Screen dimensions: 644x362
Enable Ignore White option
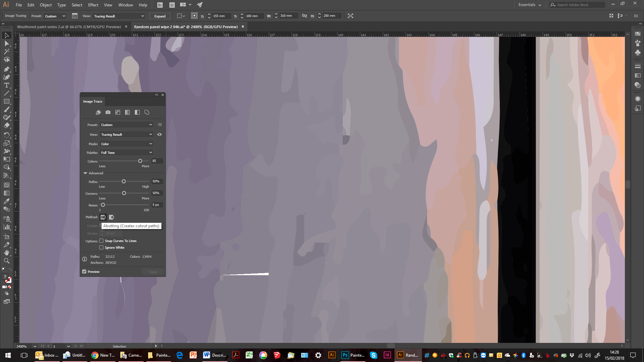click(x=101, y=247)
